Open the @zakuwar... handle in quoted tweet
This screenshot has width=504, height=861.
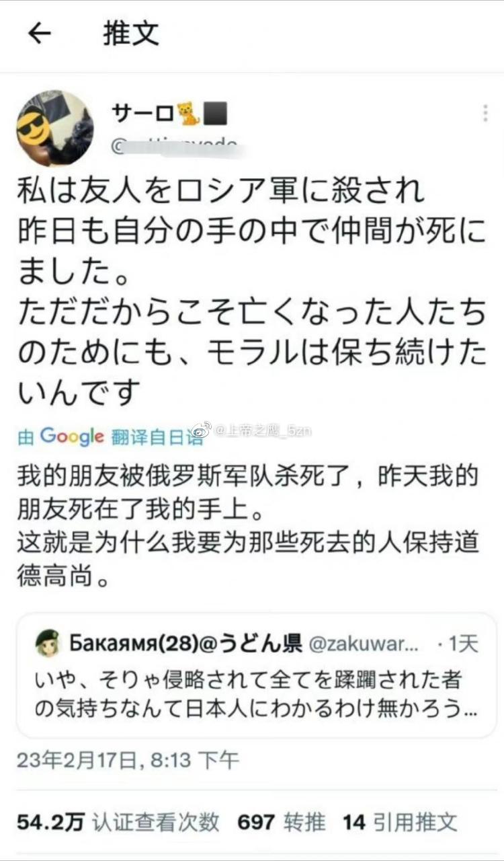(364, 644)
